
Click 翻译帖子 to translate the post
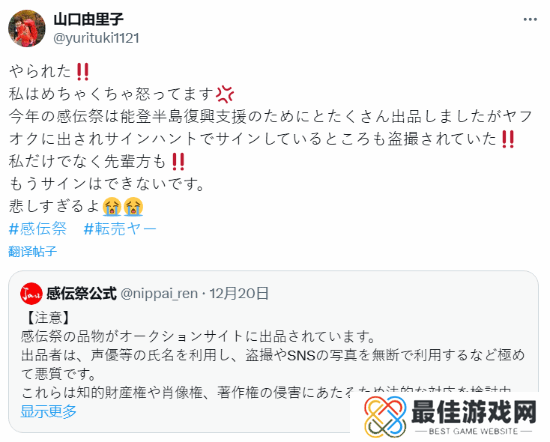click(32, 251)
